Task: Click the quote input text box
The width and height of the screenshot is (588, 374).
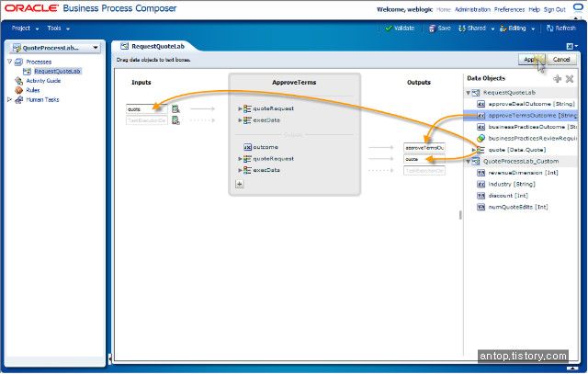Action: pyautogui.click(x=147, y=109)
